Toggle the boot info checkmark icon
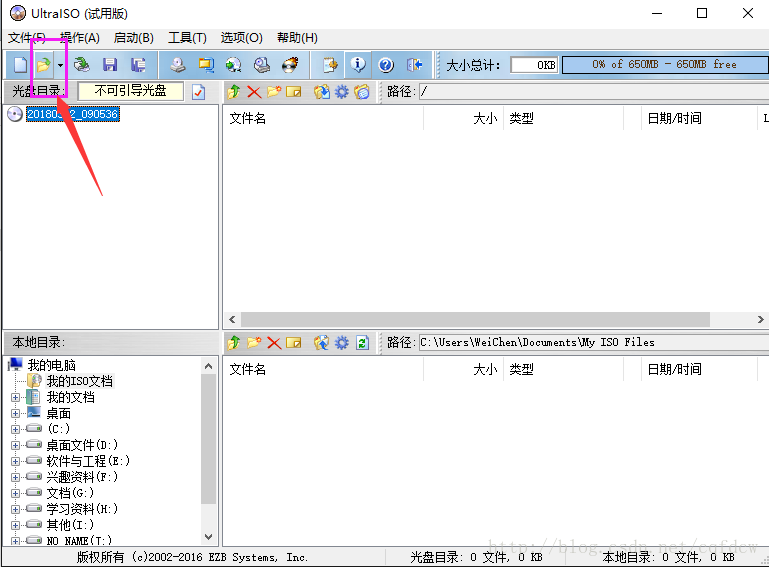This screenshot has height=567, width=769. 199,92
